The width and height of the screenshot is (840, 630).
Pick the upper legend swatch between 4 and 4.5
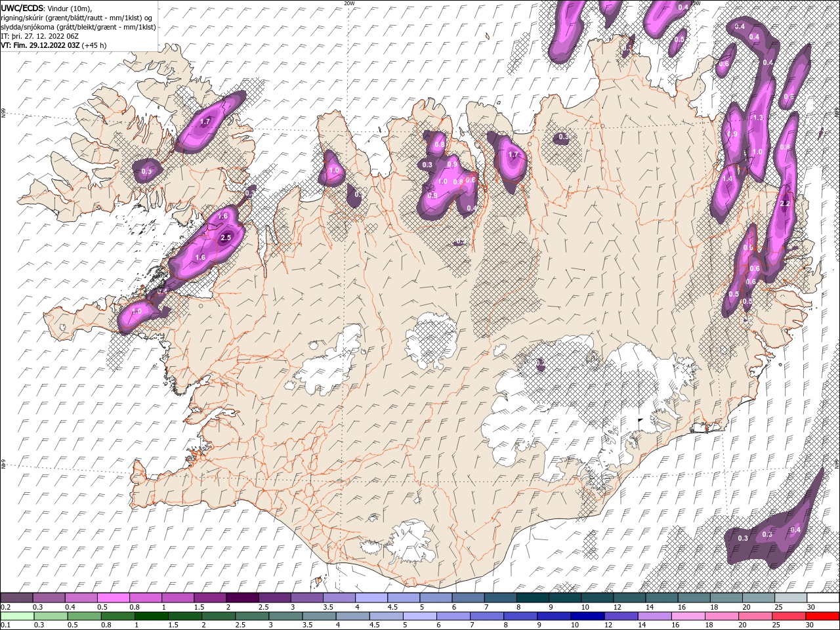click(371, 598)
